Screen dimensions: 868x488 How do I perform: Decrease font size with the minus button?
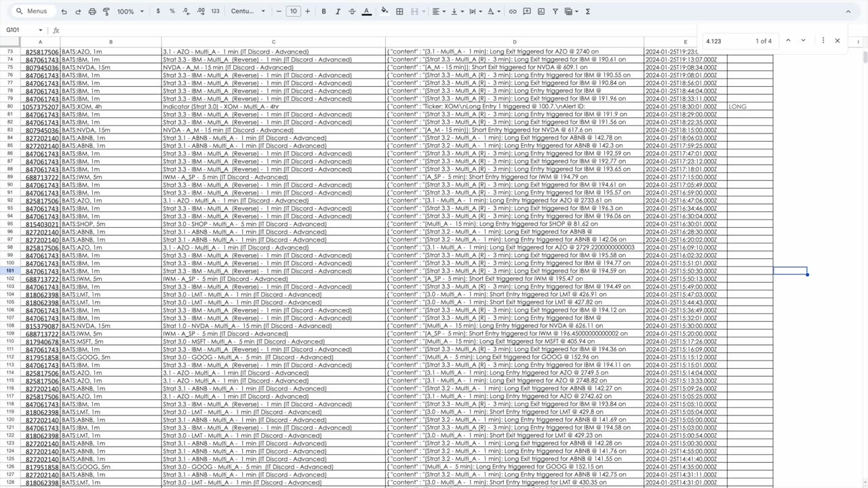pyautogui.click(x=279, y=12)
